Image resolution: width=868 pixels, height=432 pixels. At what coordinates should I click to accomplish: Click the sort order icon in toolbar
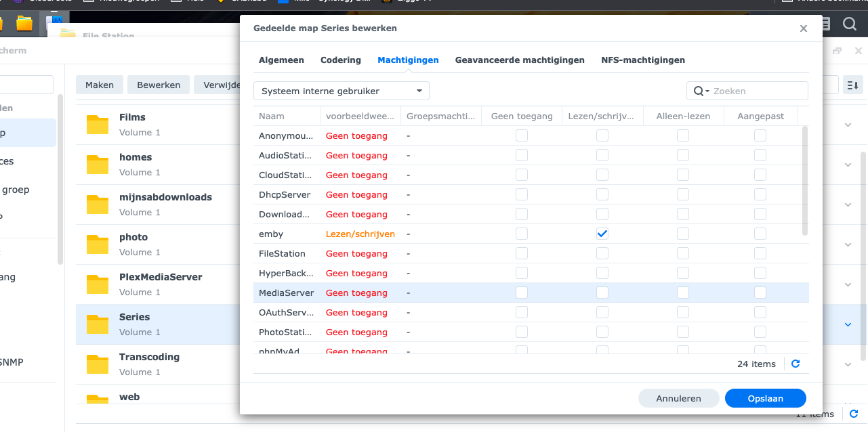(x=852, y=85)
